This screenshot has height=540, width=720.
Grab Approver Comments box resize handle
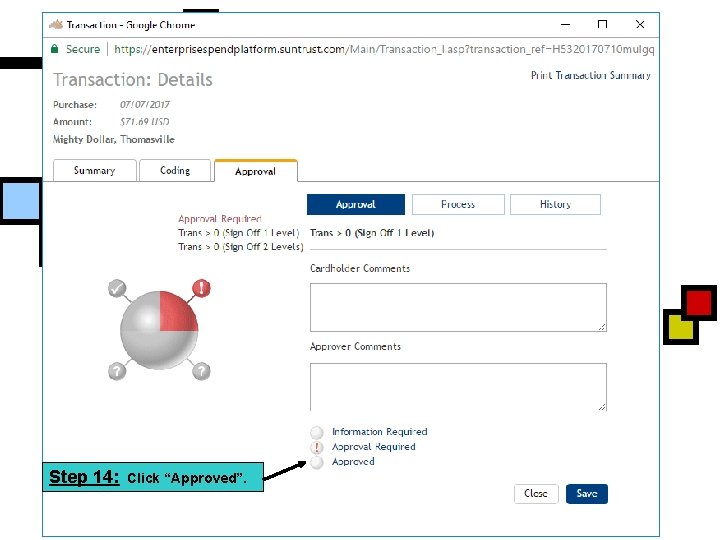602,406
